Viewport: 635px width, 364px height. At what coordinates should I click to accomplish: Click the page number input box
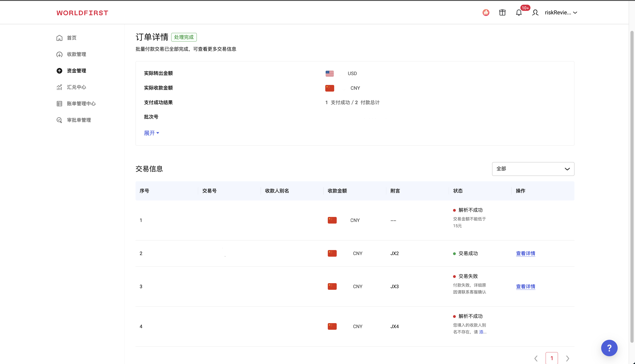tap(552, 358)
